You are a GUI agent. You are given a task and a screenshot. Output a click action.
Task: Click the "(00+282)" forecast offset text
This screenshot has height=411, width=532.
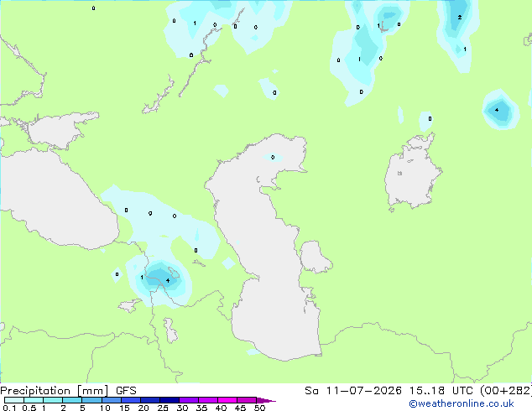(506, 391)
